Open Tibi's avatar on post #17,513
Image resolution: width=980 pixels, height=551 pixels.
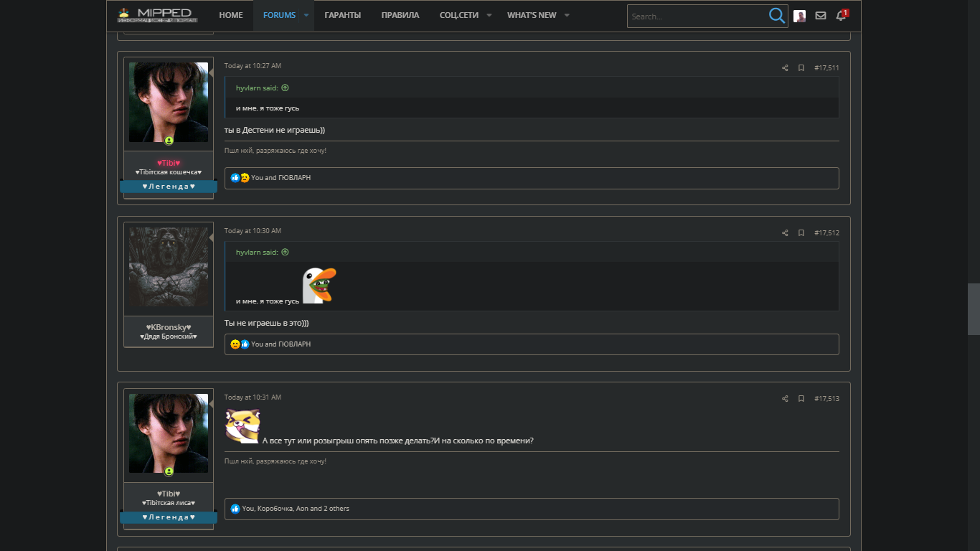(169, 433)
